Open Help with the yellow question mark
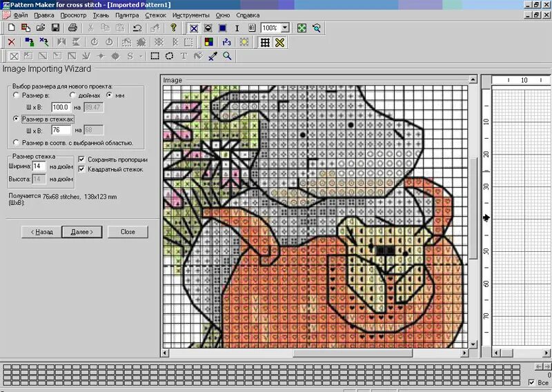This screenshot has width=552, height=392. [x=173, y=28]
